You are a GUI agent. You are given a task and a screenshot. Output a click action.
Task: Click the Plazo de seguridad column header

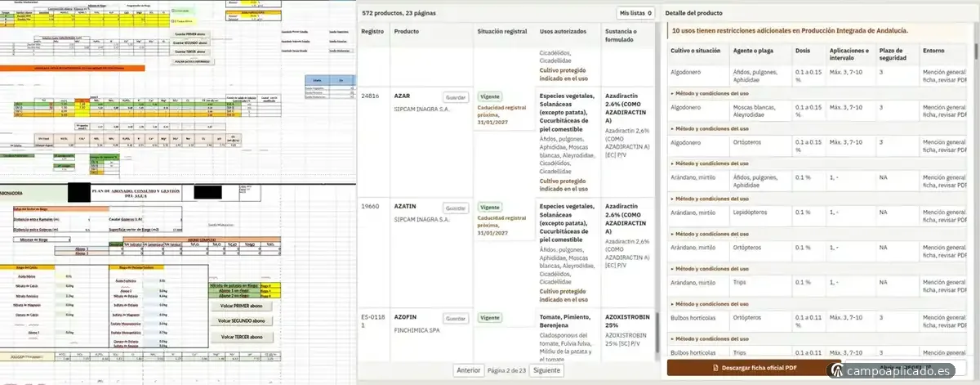click(x=892, y=54)
